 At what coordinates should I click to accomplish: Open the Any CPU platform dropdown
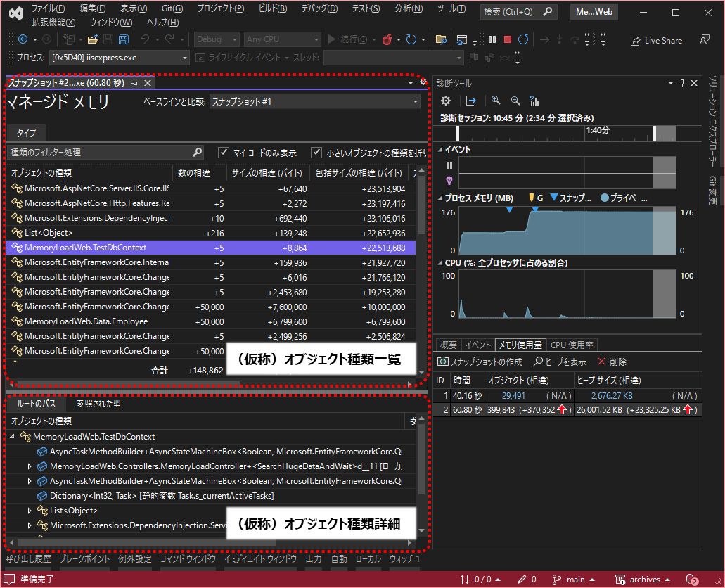point(283,40)
